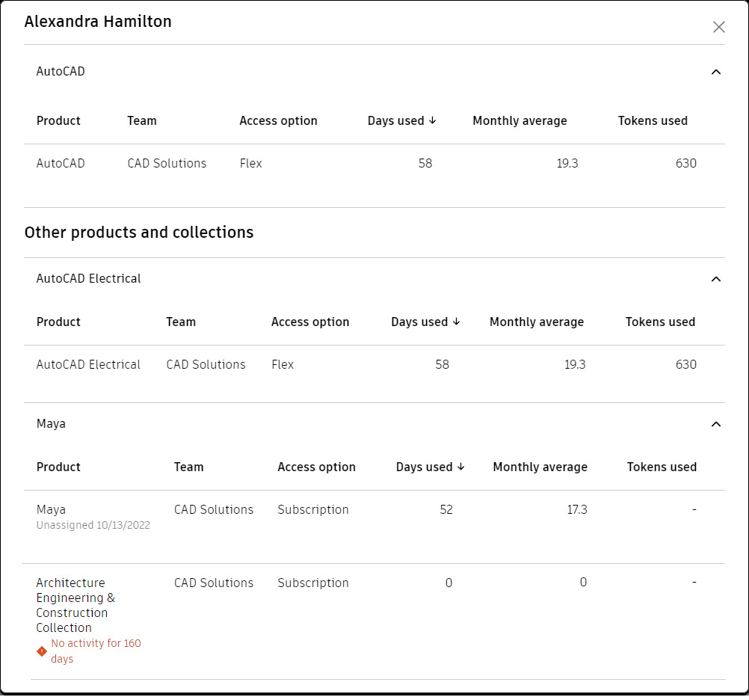
Task: Click Team header in AutoCAD table
Action: click(x=142, y=121)
